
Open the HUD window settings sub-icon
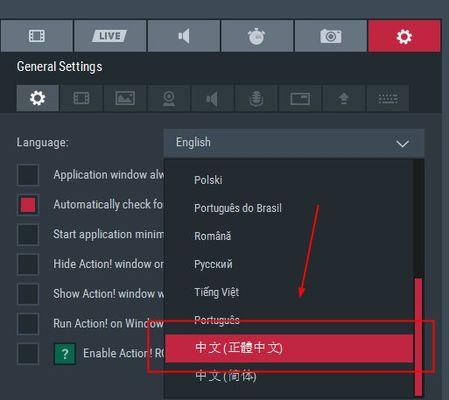point(300,98)
